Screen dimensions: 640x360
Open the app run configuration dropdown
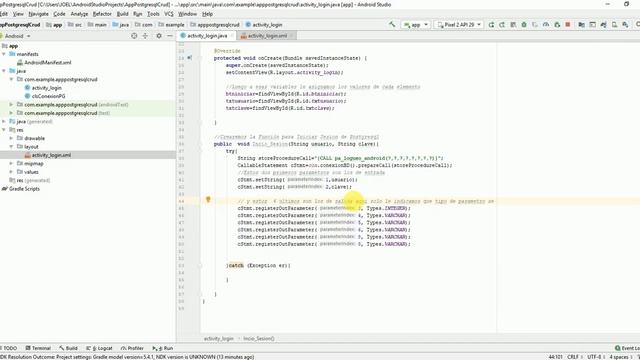click(416, 24)
